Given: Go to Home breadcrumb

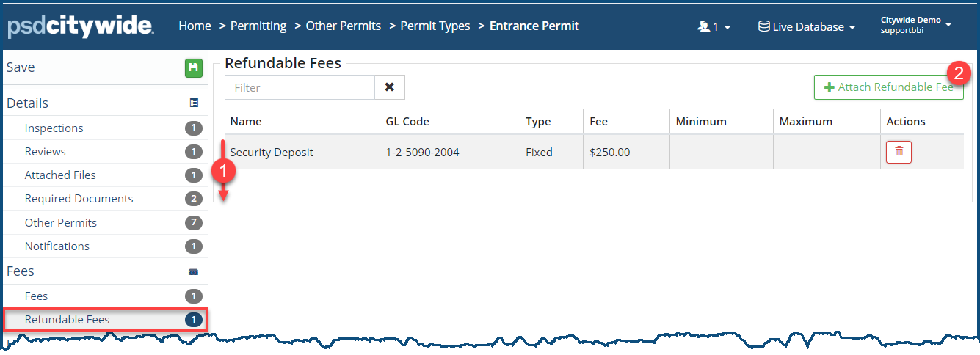Looking at the screenshot, I should click(195, 26).
